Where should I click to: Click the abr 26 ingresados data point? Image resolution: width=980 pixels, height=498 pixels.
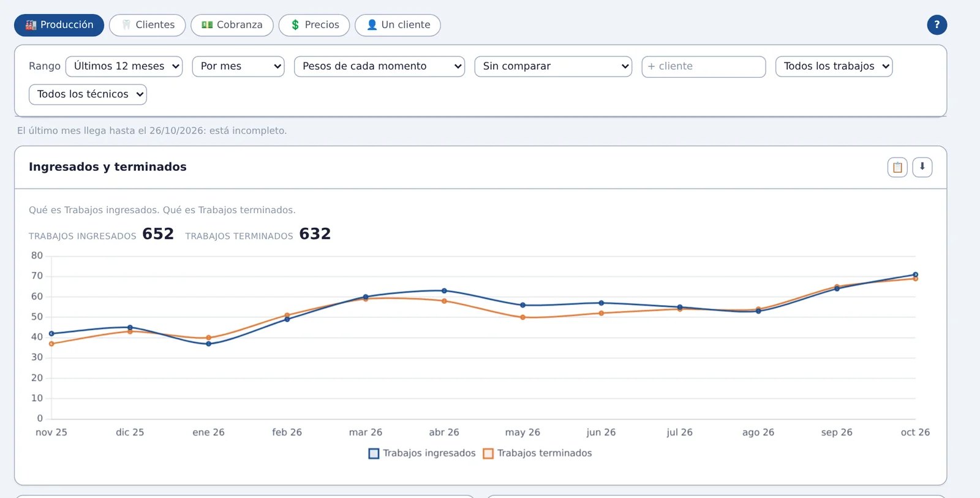coord(444,291)
